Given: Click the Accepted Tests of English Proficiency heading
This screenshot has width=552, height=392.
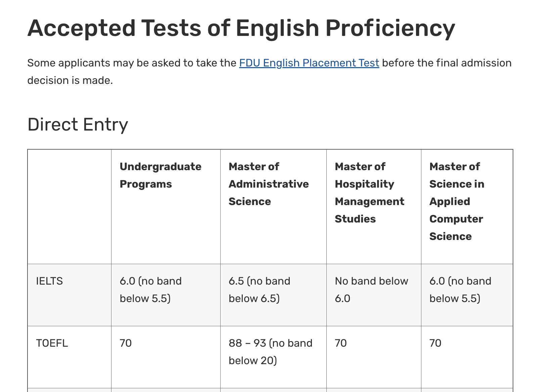Looking at the screenshot, I should (x=241, y=28).
